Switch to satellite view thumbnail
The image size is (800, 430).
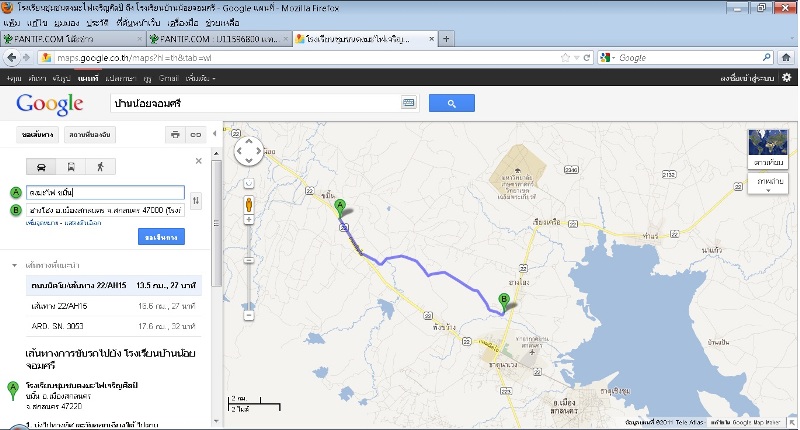coord(768,148)
